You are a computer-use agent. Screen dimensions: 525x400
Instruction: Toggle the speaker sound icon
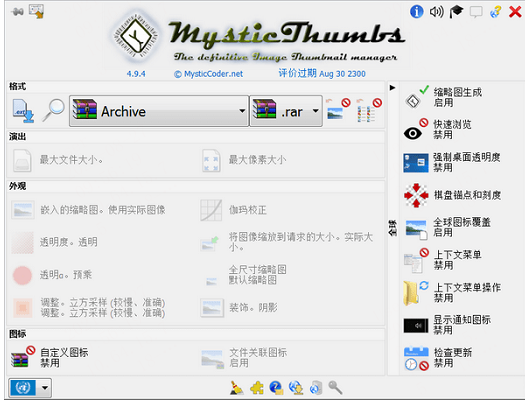point(436,12)
